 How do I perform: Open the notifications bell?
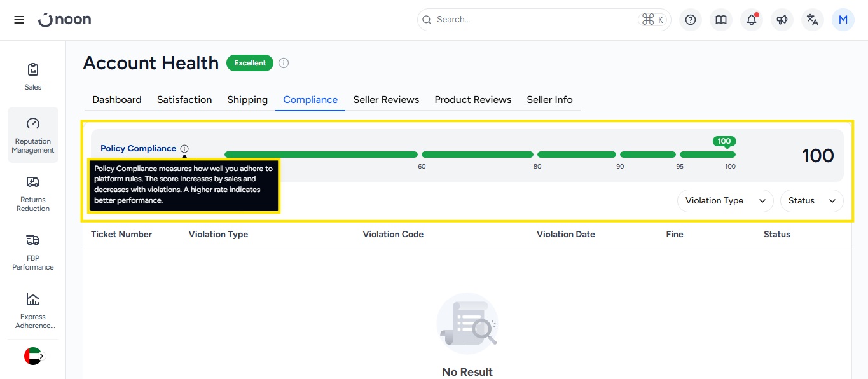click(752, 20)
